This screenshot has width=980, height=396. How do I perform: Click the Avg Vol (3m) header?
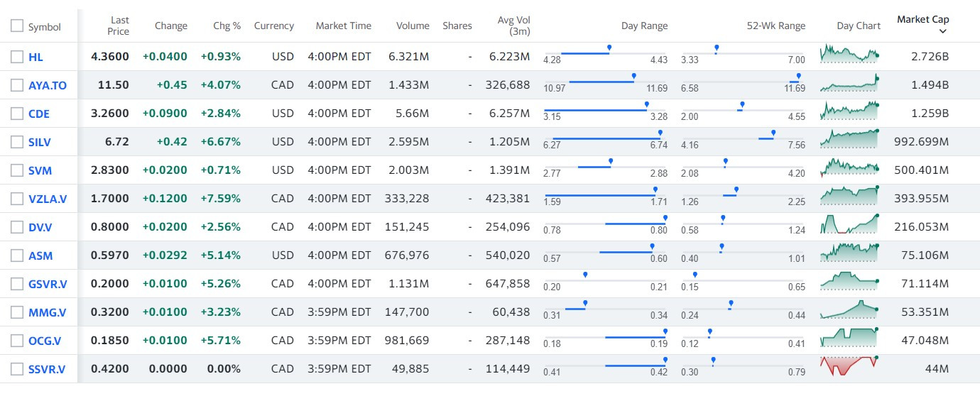[513, 26]
